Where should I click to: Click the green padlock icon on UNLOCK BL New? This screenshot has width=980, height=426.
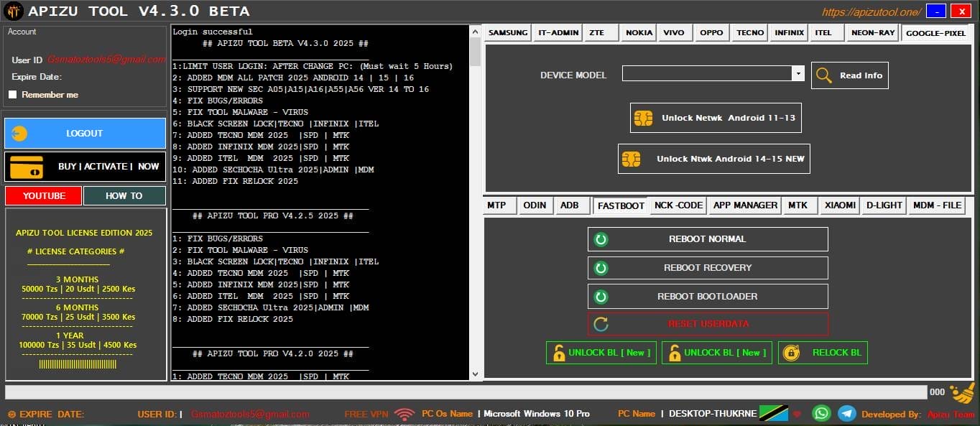559,353
